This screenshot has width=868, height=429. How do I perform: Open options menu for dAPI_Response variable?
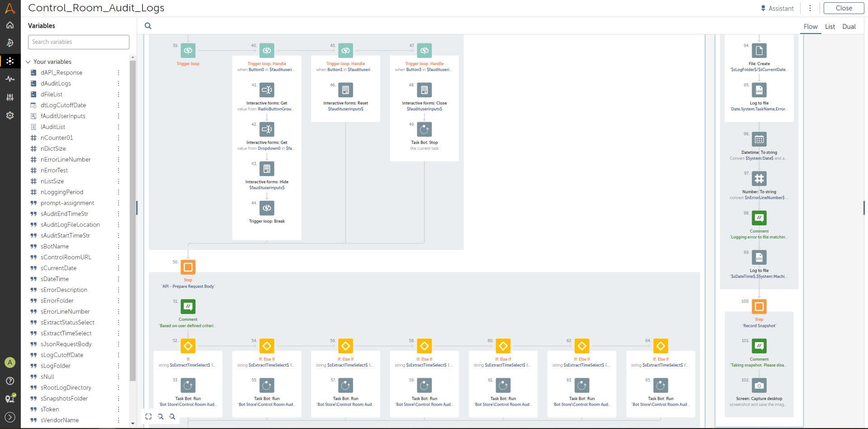[x=119, y=72]
